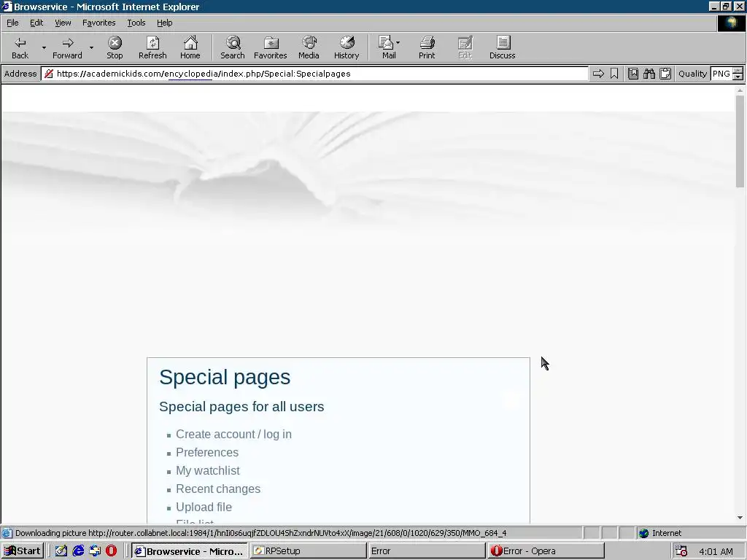747x560 pixels.
Task: Open the Tools menu
Action: pyautogui.click(x=136, y=23)
